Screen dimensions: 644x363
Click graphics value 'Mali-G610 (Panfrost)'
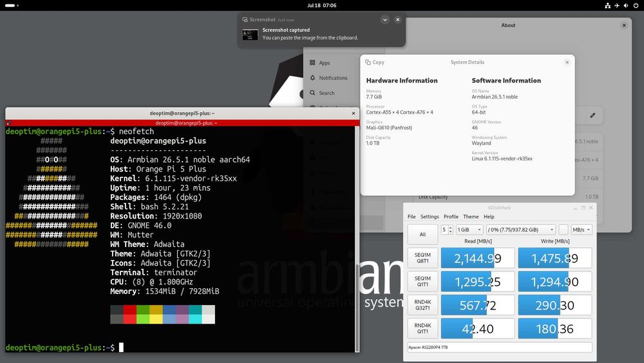[389, 128]
